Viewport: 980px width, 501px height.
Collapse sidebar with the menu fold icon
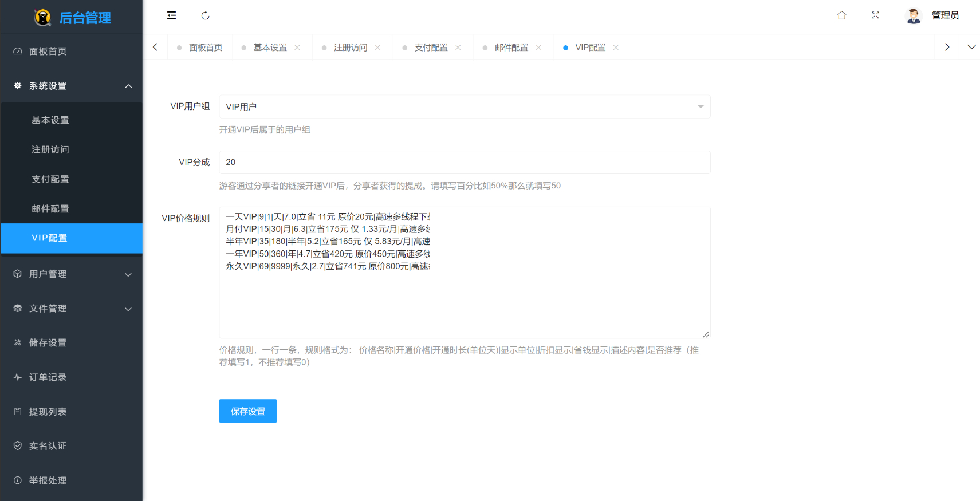pyautogui.click(x=171, y=15)
